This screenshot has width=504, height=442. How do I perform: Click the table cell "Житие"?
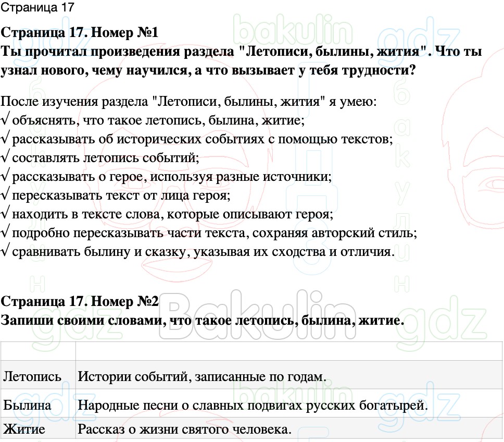[x=38, y=429]
